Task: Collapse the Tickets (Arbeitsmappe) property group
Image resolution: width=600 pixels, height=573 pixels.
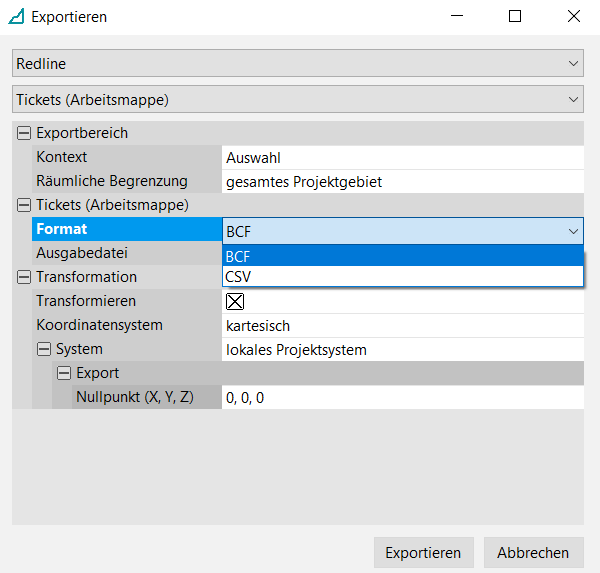Action: click(x=24, y=205)
